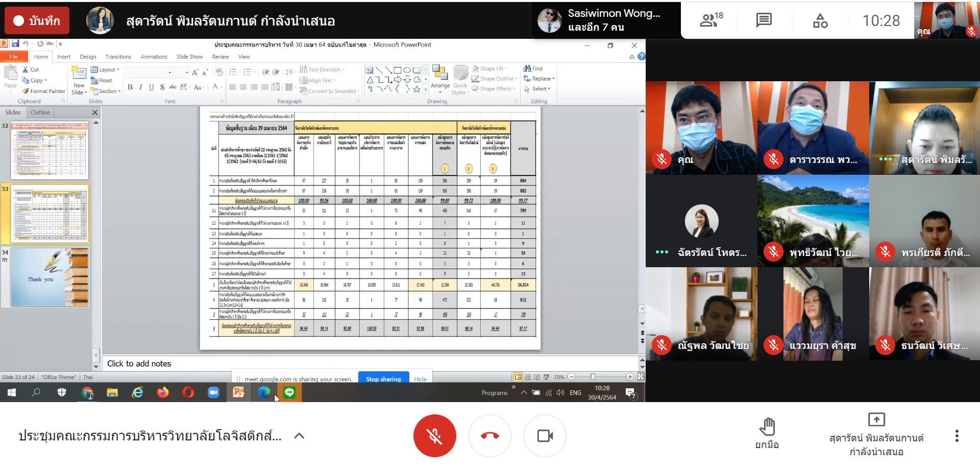Click the red hang up call button
This screenshot has width=980, height=468.
tap(489, 436)
